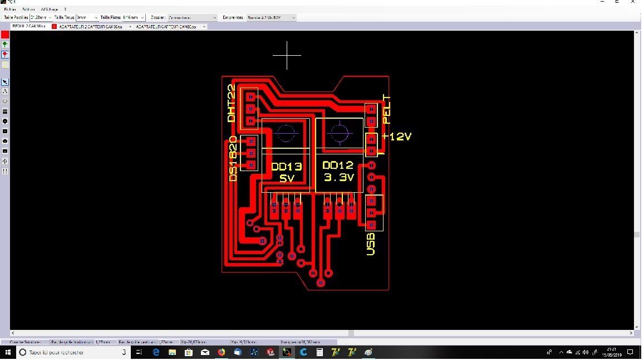Select the arrow selection tool

click(5, 82)
